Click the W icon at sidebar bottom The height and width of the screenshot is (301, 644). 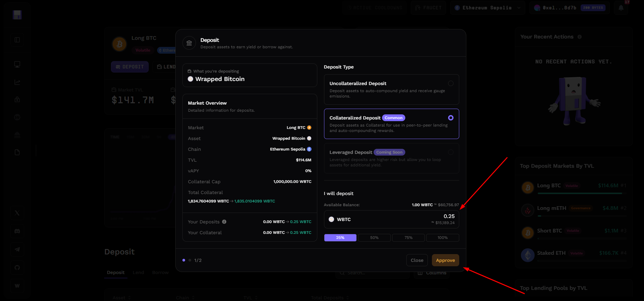(x=17, y=286)
